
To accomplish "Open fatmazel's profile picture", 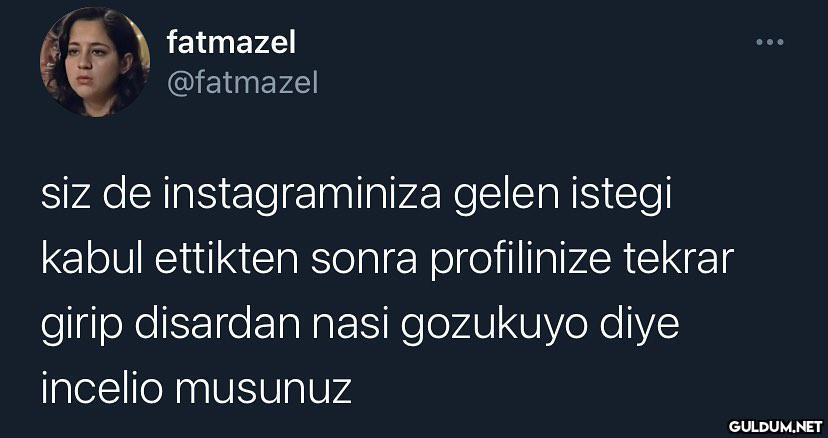I will (x=95, y=62).
